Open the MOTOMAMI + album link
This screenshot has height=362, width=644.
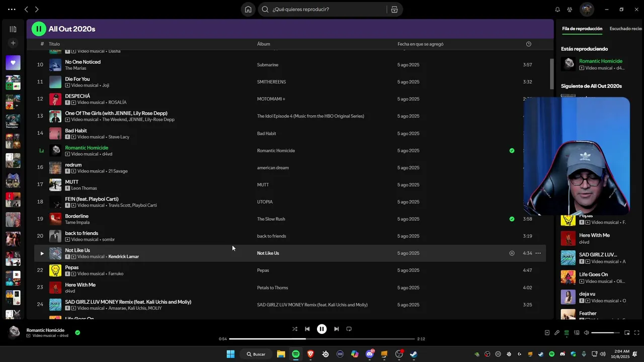[x=271, y=99]
